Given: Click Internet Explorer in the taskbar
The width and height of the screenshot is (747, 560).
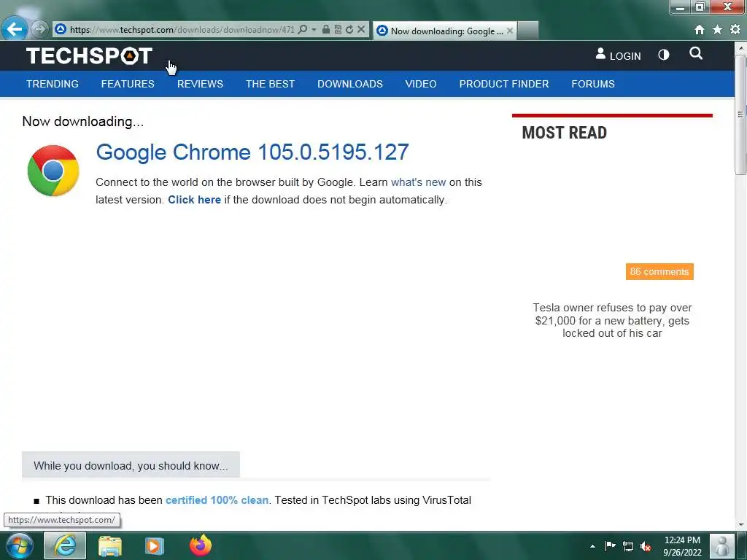Looking at the screenshot, I should (65, 545).
